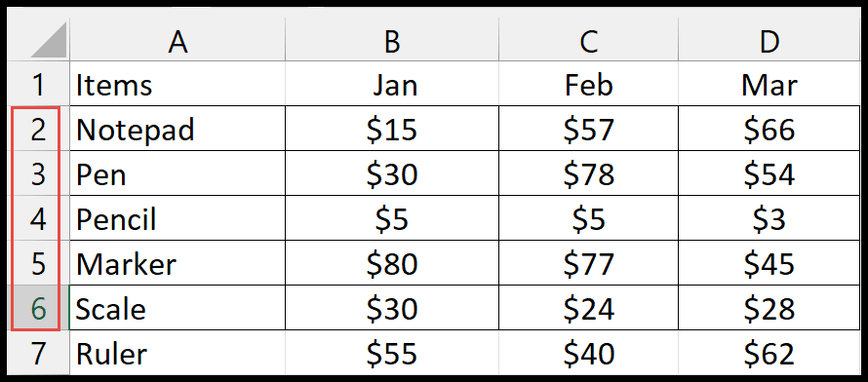Select row 1 header

pos(39,84)
